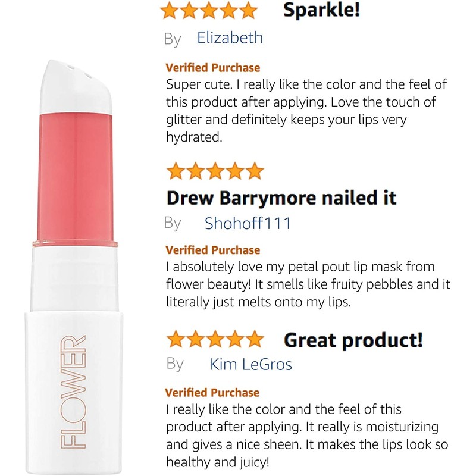Open the "Great product!" review title
The width and height of the screenshot is (476, 476).
[353, 340]
